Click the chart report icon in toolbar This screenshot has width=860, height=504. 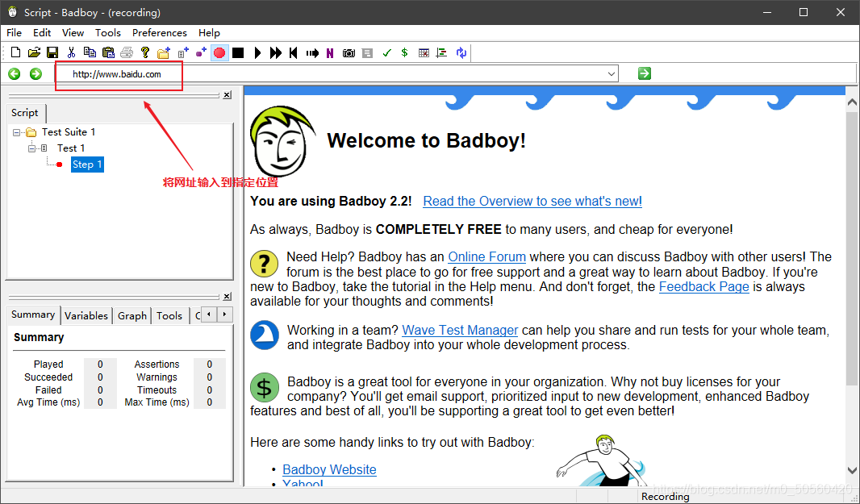(441, 53)
